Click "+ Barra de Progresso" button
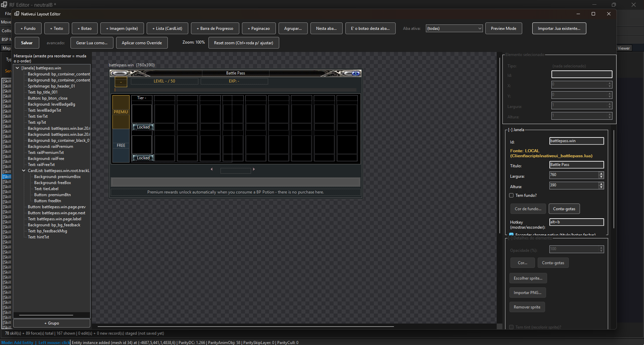This screenshot has height=345, width=644. [215, 28]
